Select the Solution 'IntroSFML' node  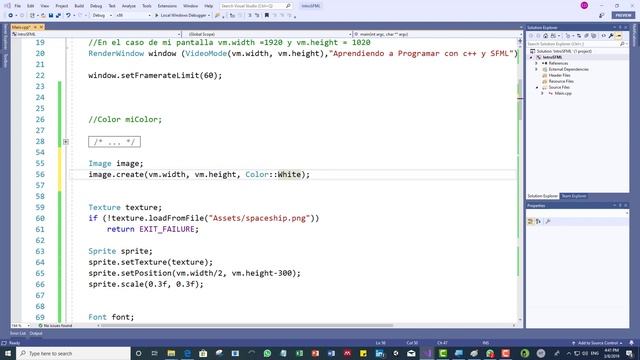(x=564, y=51)
